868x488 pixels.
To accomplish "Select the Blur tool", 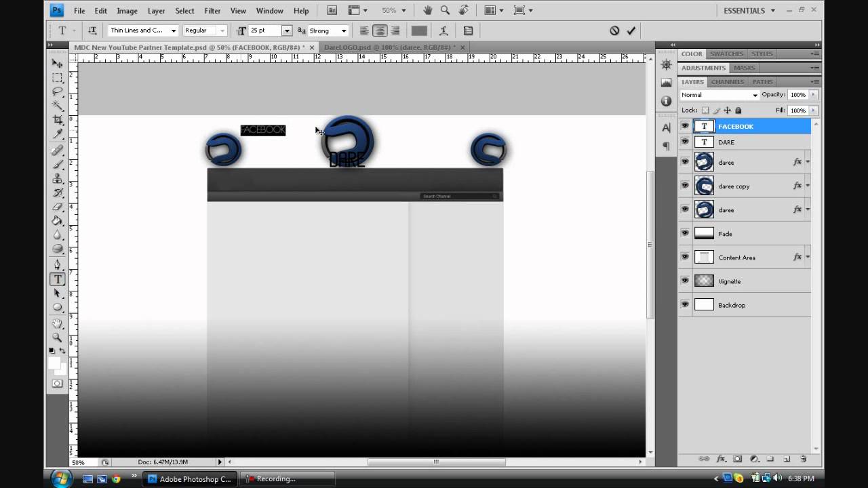I will click(x=58, y=236).
